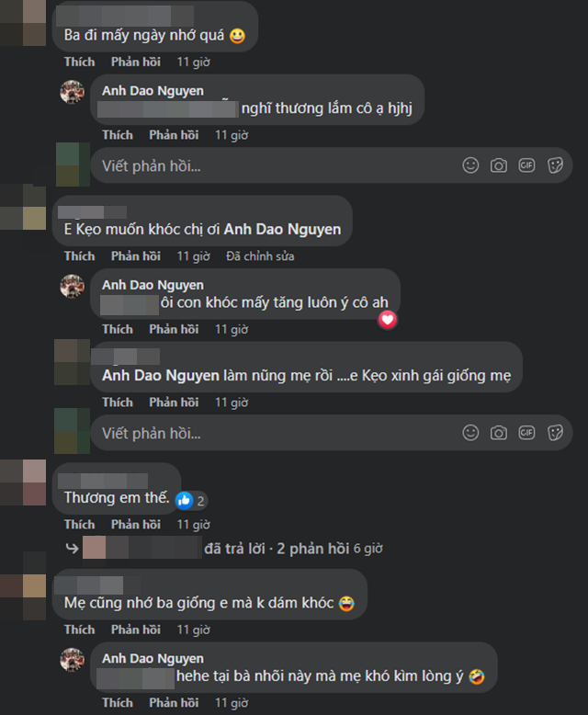Open Anh Dao Nguyen avatar on 'nghĩ thương lắm' reply
Viewport: 588px width, 715px height.
tap(72, 92)
